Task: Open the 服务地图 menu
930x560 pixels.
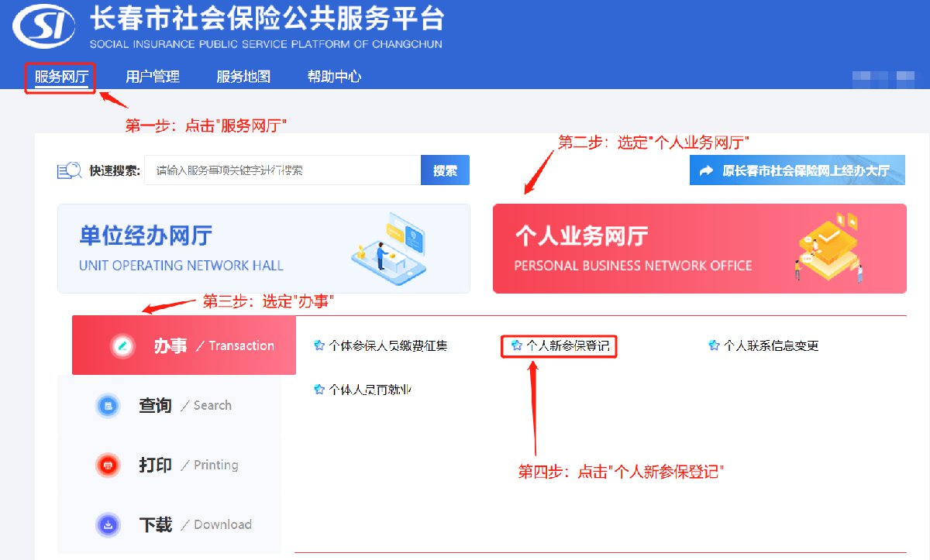Action: point(243,77)
